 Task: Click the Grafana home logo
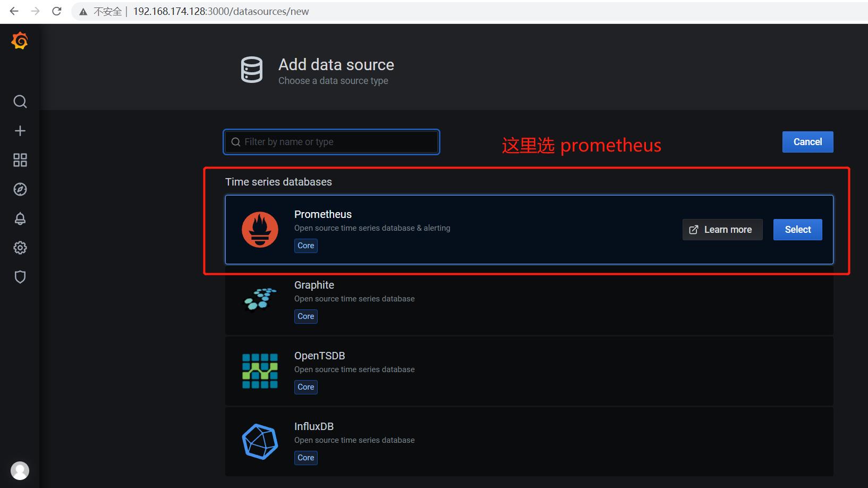tap(20, 40)
